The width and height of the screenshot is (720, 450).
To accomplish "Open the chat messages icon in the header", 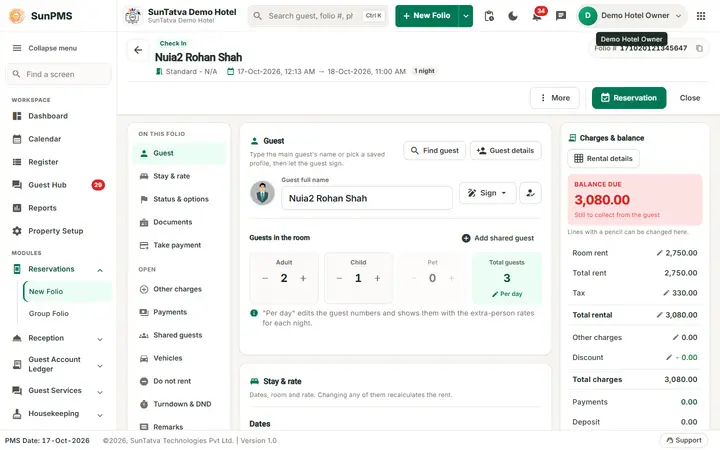I will (561, 16).
